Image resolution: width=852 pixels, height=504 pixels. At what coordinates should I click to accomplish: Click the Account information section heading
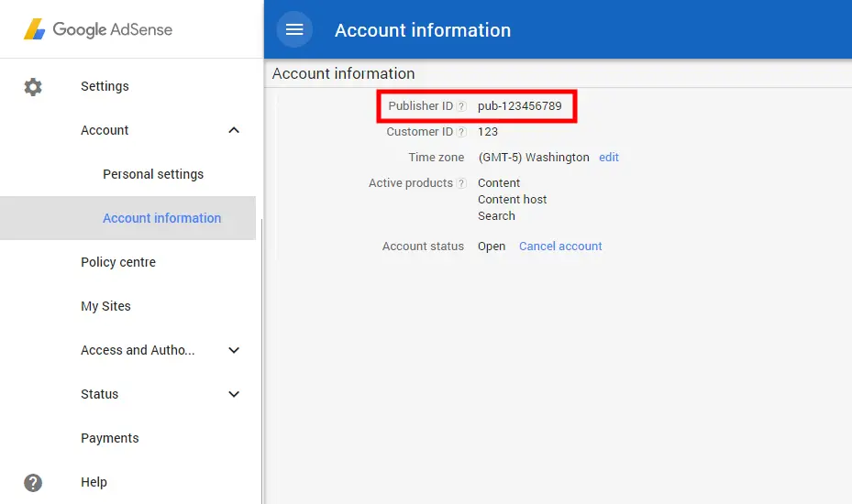tap(343, 74)
